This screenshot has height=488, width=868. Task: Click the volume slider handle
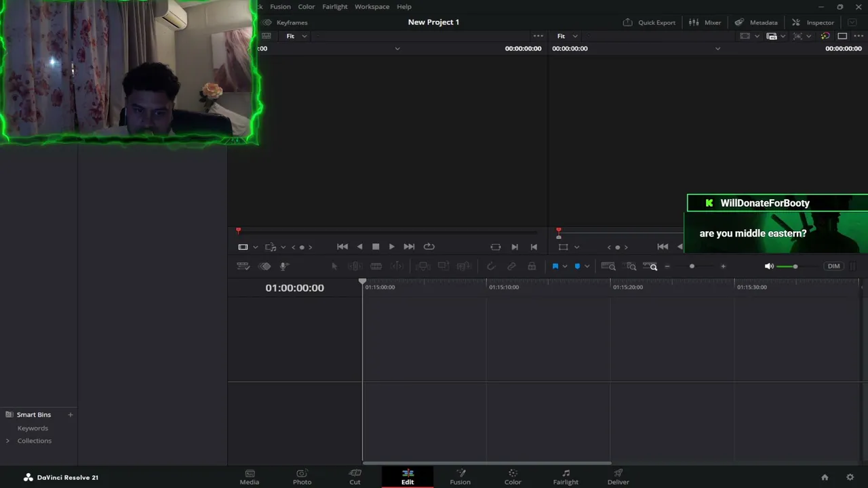pyautogui.click(x=795, y=266)
